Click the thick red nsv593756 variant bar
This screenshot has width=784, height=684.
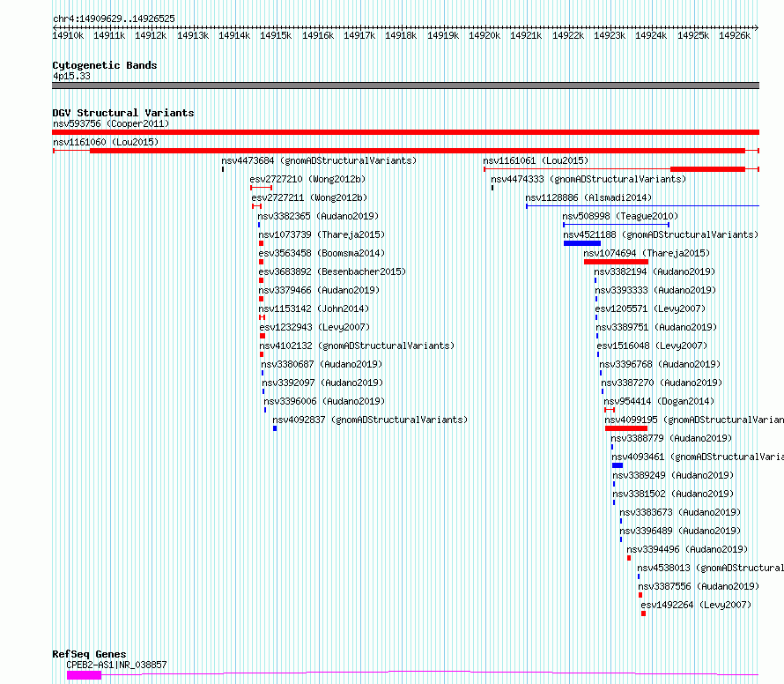(x=405, y=132)
